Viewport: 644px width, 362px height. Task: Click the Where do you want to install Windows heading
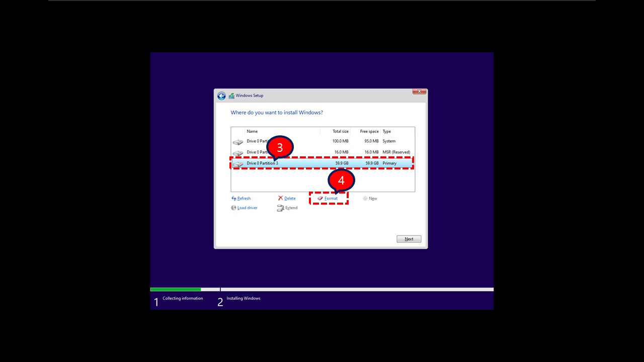[x=277, y=113]
